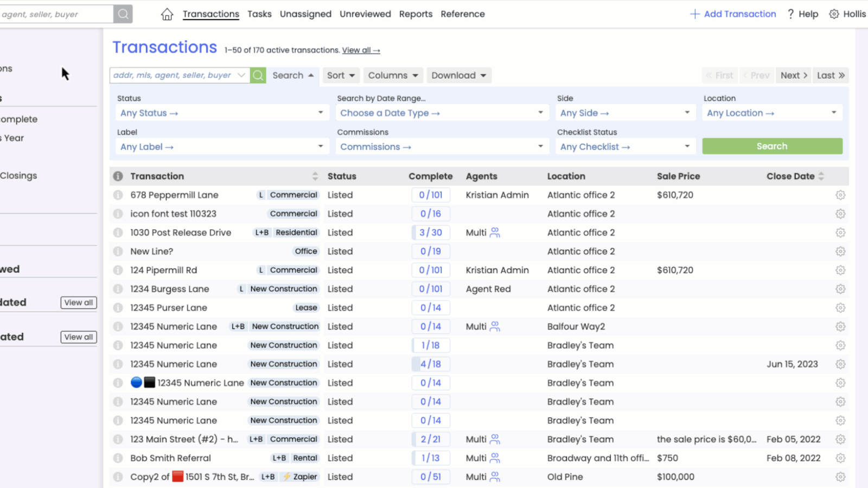The width and height of the screenshot is (868, 488).
Task: Click info icon next to 1030 Post Release Drive
Action: (x=118, y=233)
